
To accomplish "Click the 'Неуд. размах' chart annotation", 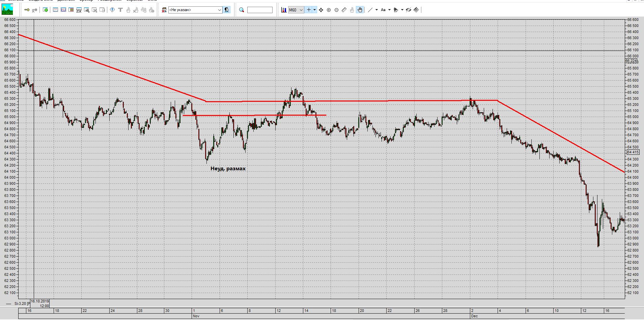I will (x=228, y=169).
